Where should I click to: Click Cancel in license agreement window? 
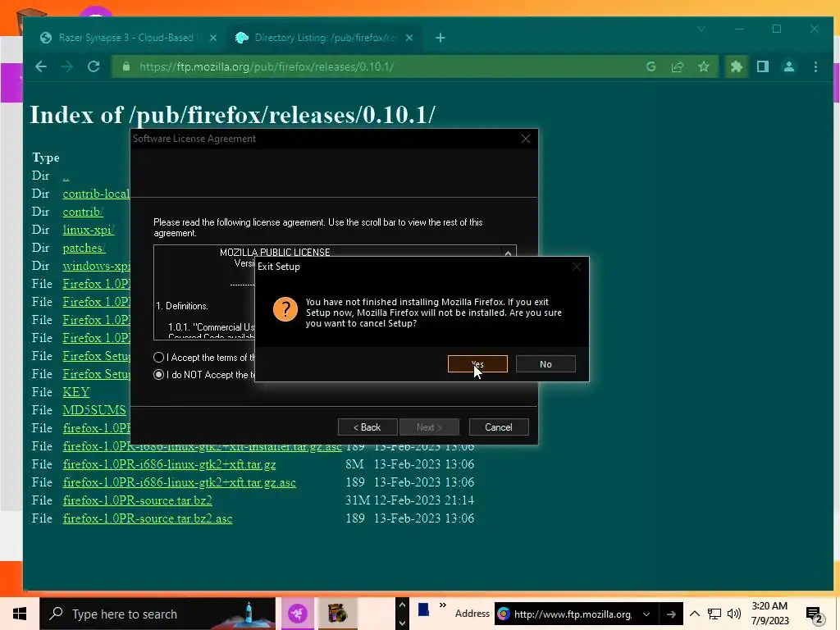click(x=498, y=427)
